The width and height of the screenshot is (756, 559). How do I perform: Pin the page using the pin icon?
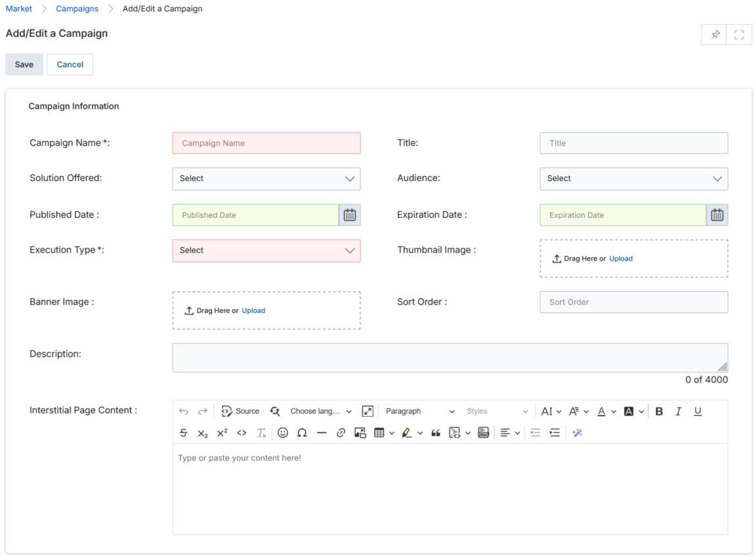tap(715, 35)
